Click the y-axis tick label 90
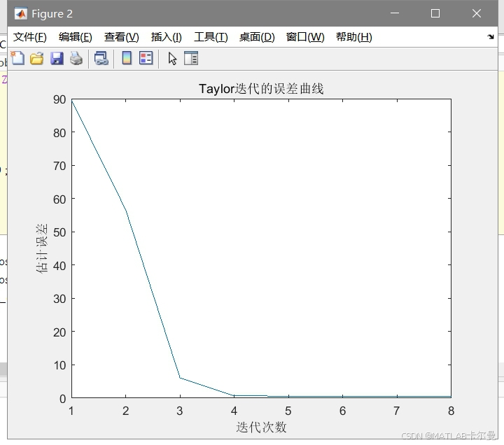This screenshot has height=445, width=504. point(59,99)
